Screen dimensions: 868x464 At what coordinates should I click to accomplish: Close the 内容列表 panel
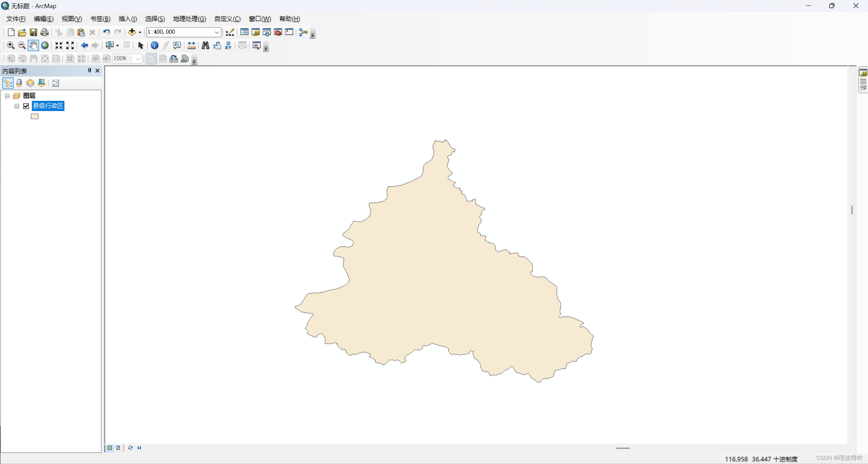tap(98, 70)
